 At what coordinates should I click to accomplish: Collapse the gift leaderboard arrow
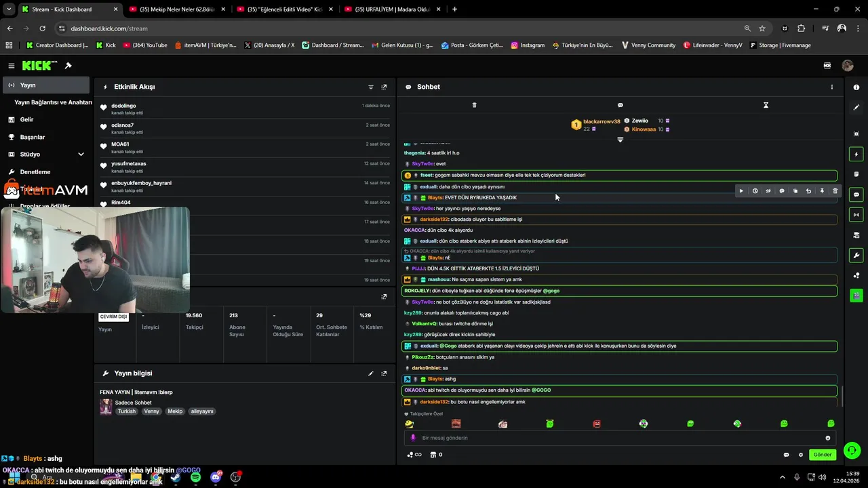pyautogui.click(x=620, y=139)
